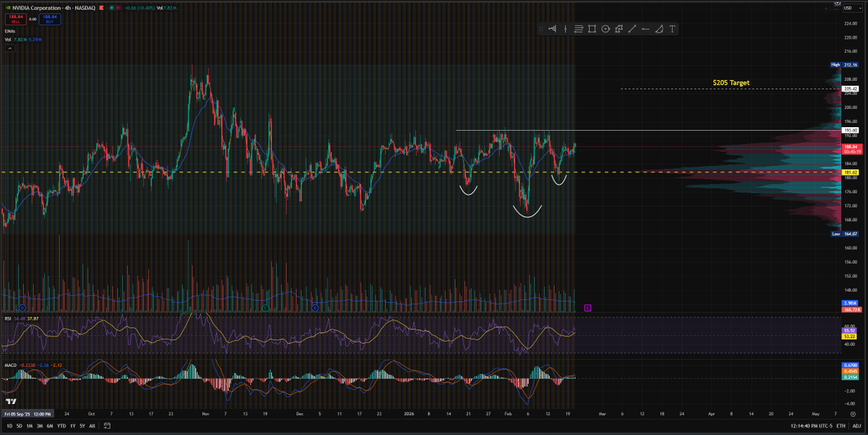868x435 pixels.
Task: Set range to 5Y
Action: [82, 426]
